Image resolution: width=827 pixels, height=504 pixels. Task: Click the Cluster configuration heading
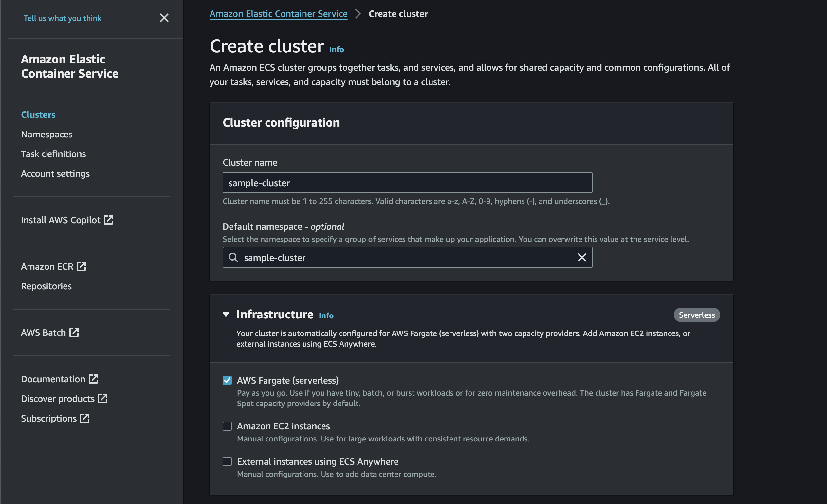pos(281,122)
